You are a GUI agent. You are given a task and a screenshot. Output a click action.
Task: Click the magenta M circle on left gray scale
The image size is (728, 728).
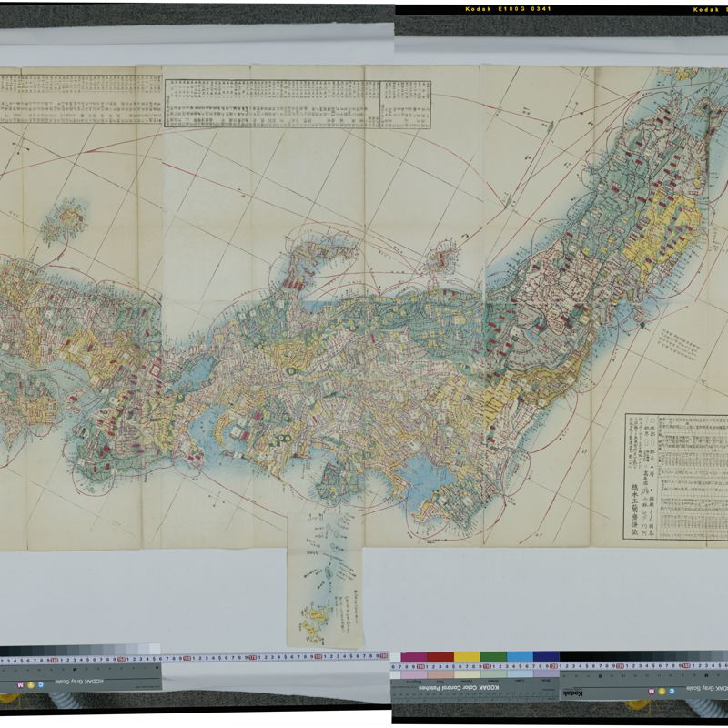18,683
